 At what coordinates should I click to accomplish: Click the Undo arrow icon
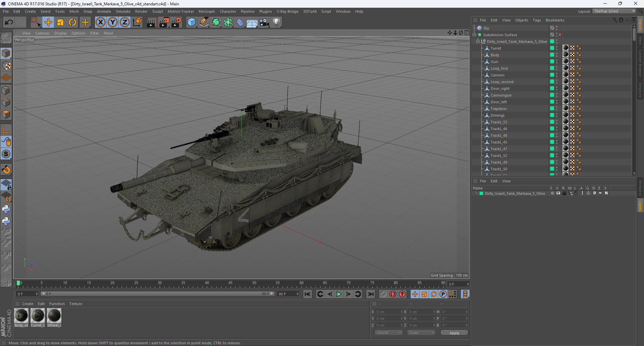coord(9,22)
